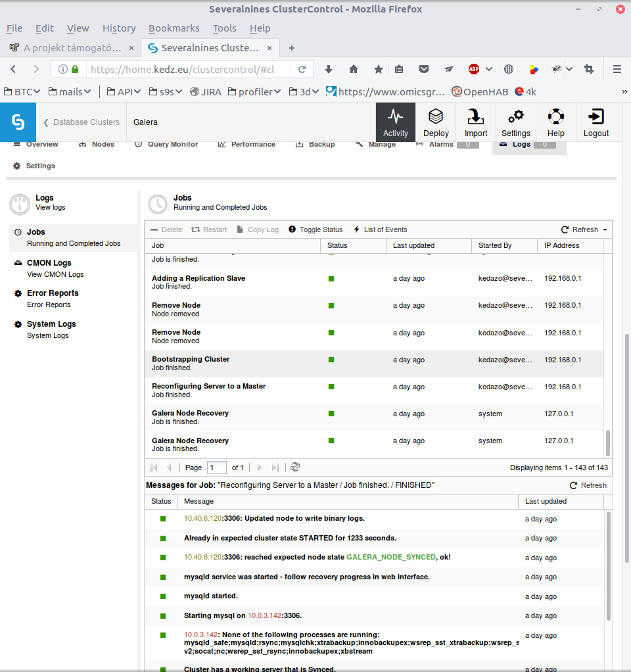The image size is (631, 672).
Task: Open the OpenHAB bookmark
Action: [x=480, y=91]
